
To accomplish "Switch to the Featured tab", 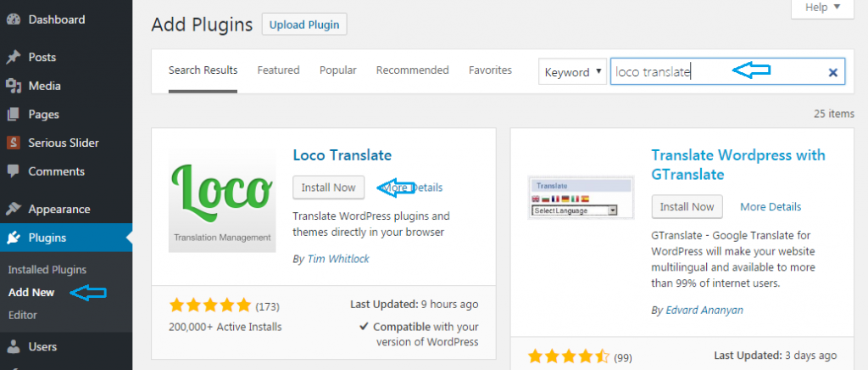I will tap(278, 70).
